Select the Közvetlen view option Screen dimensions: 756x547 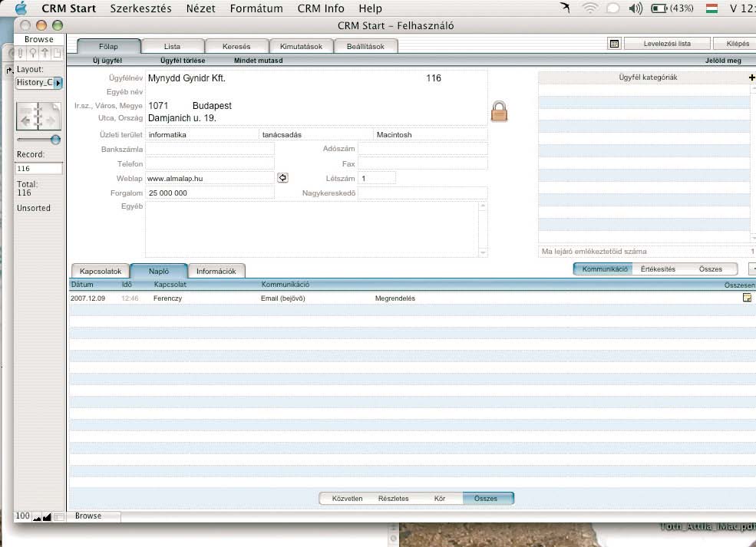click(347, 499)
